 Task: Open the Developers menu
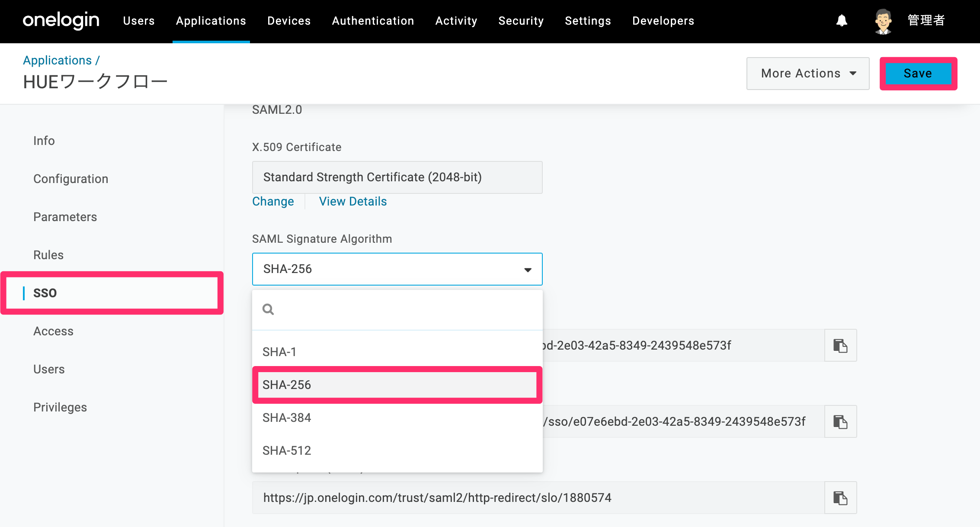[663, 21]
